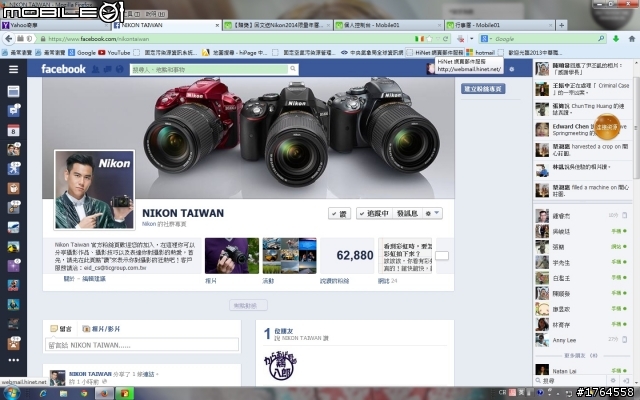
Task: Click the first sidebar icon below the hamburger menu
Action: point(13,91)
